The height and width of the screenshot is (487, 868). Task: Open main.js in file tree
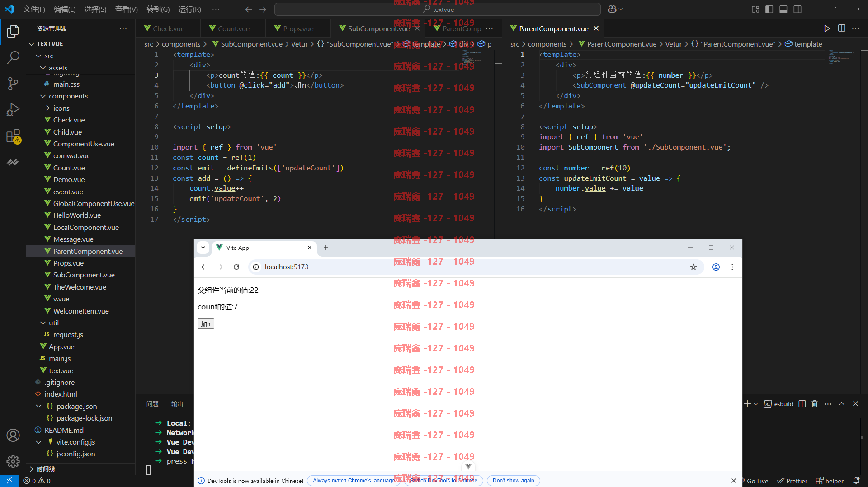coord(60,359)
